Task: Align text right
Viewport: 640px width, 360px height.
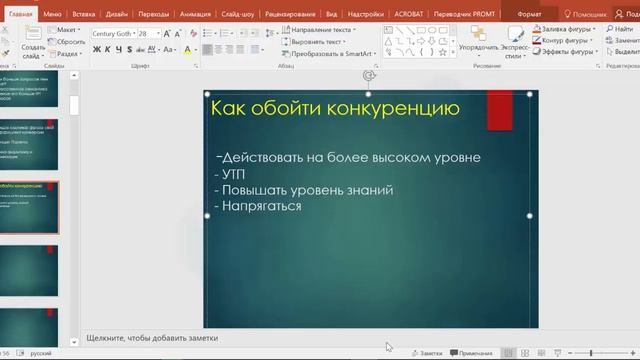Action: (x=229, y=49)
